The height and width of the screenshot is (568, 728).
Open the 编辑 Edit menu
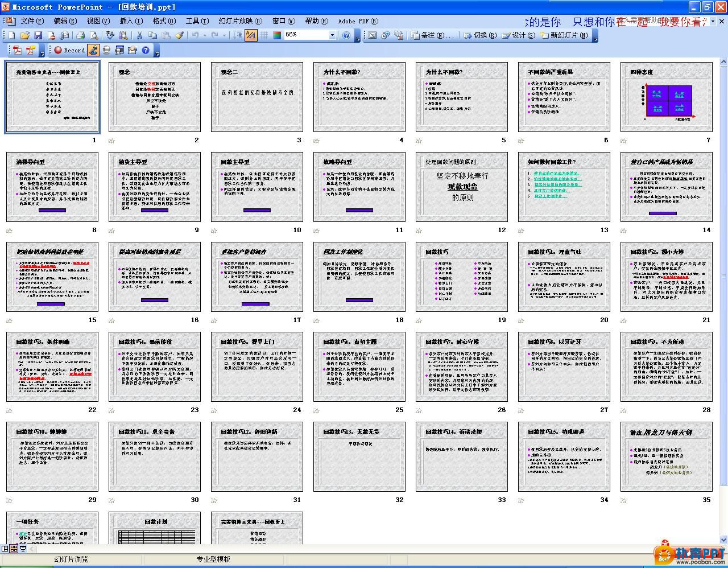tap(64, 21)
